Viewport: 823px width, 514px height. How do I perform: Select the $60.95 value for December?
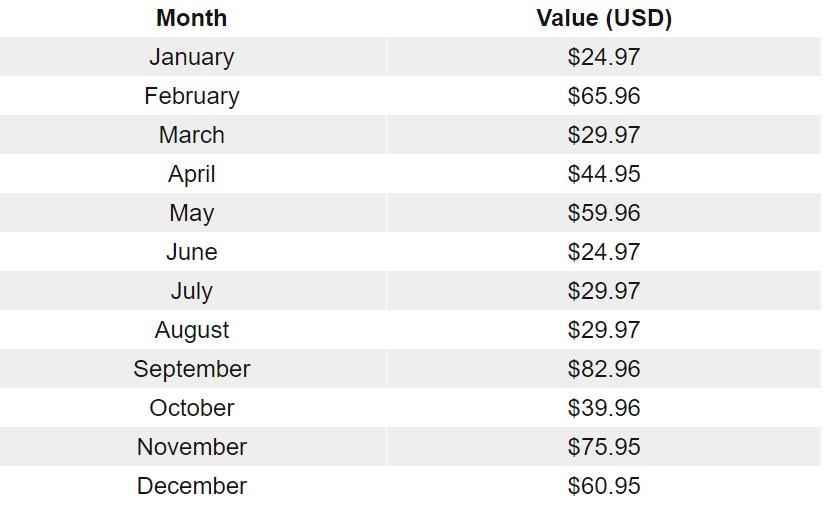pyautogui.click(x=604, y=486)
